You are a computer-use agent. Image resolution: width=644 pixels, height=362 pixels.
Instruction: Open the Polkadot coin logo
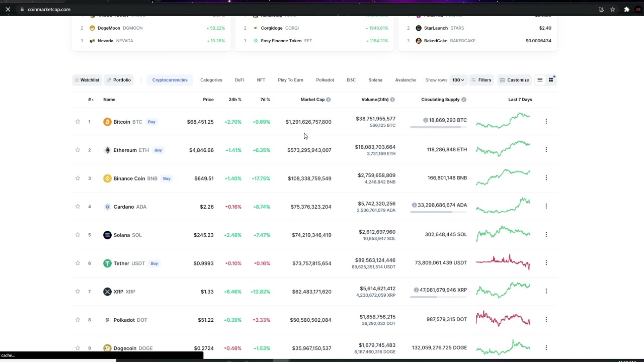pyautogui.click(x=107, y=320)
